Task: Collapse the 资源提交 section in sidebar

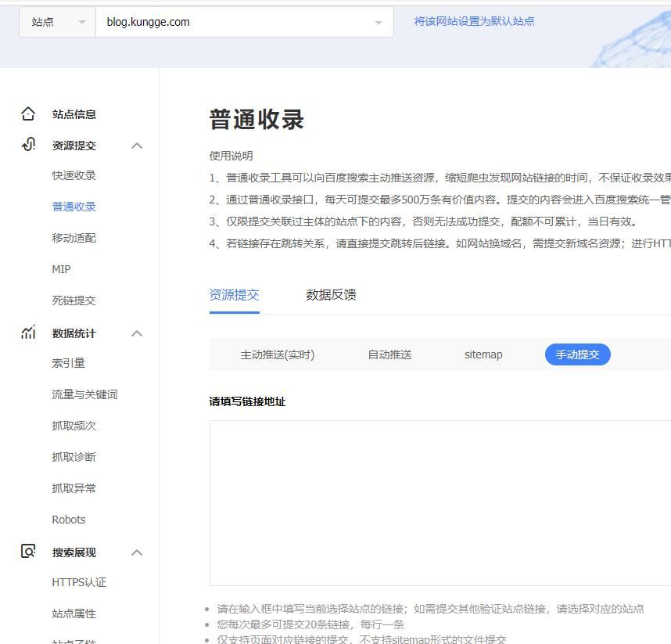Action: 137,146
